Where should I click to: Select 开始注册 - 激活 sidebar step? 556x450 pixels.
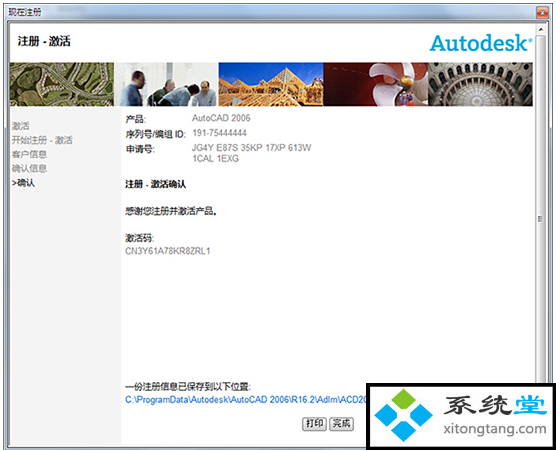click(x=42, y=140)
